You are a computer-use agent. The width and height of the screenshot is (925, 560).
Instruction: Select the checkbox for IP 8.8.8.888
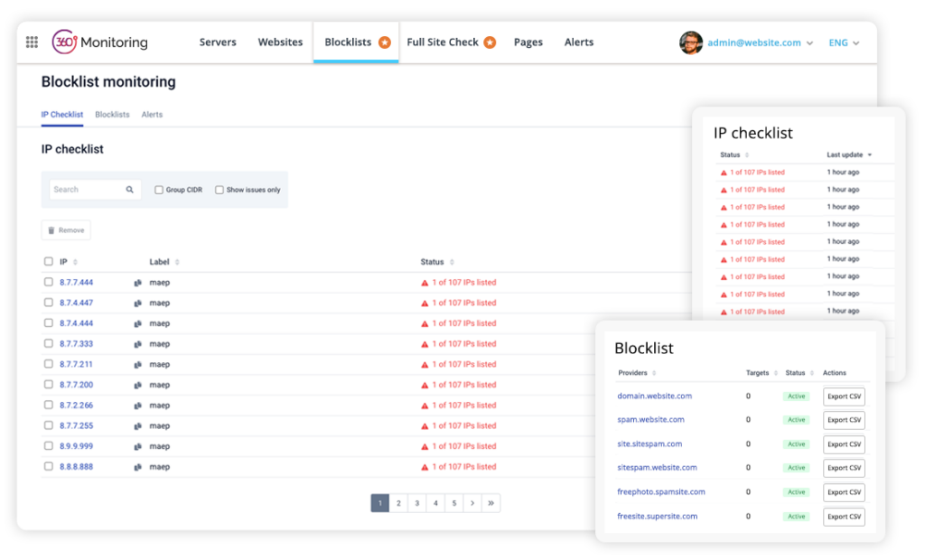(x=50, y=466)
